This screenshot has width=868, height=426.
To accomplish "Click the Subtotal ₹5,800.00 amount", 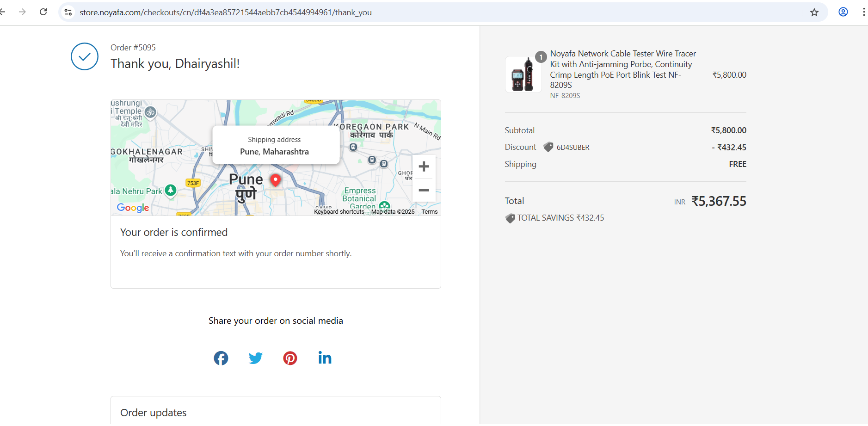I will (x=729, y=130).
